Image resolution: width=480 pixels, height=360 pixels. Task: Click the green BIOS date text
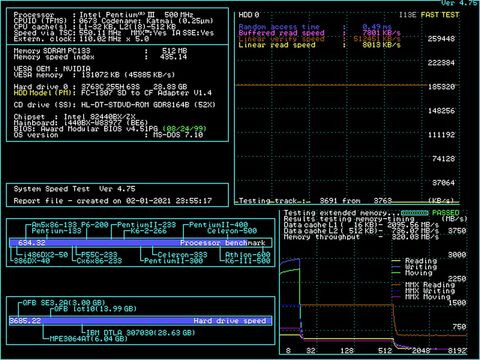[x=184, y=129]
